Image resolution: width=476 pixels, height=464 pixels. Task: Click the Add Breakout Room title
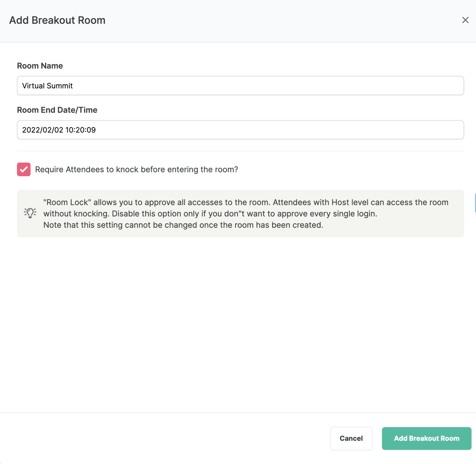57,20
